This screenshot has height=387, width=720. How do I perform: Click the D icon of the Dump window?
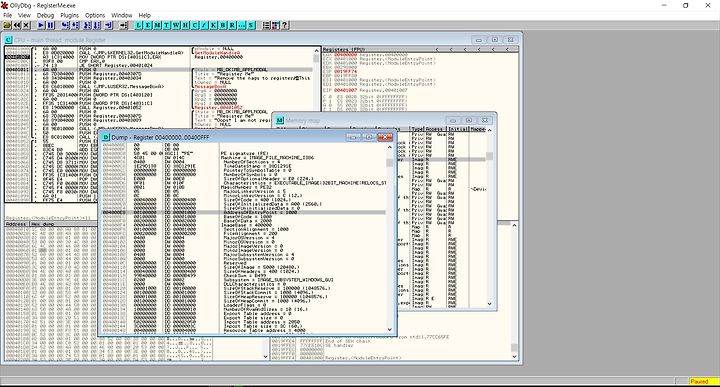(x=106, y=137)
